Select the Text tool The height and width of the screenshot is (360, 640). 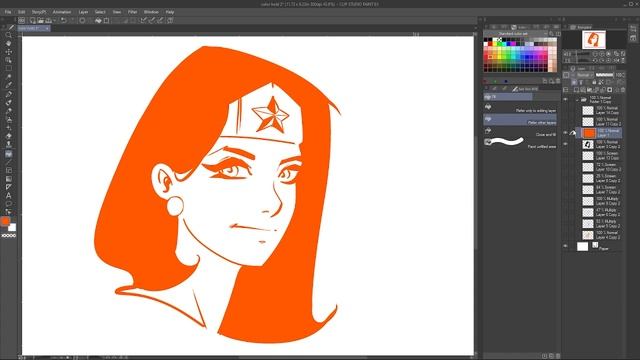(x=8, y=196)
